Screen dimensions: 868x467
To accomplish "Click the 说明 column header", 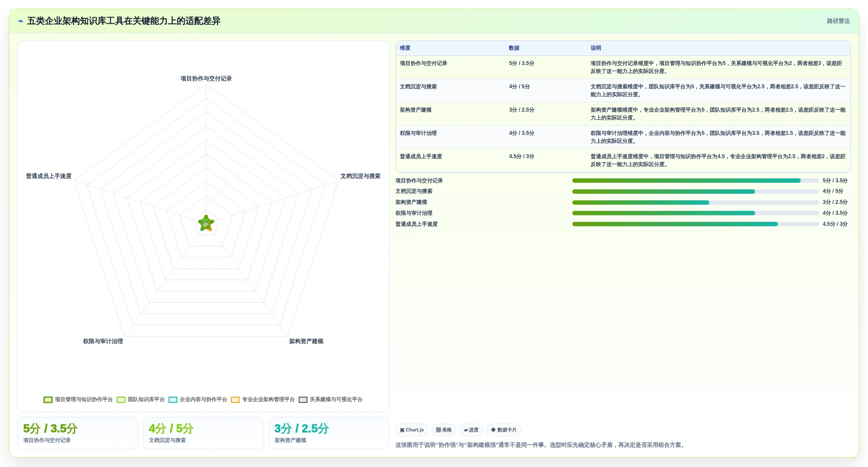I will pyautogui.click(x=596, y=48).
